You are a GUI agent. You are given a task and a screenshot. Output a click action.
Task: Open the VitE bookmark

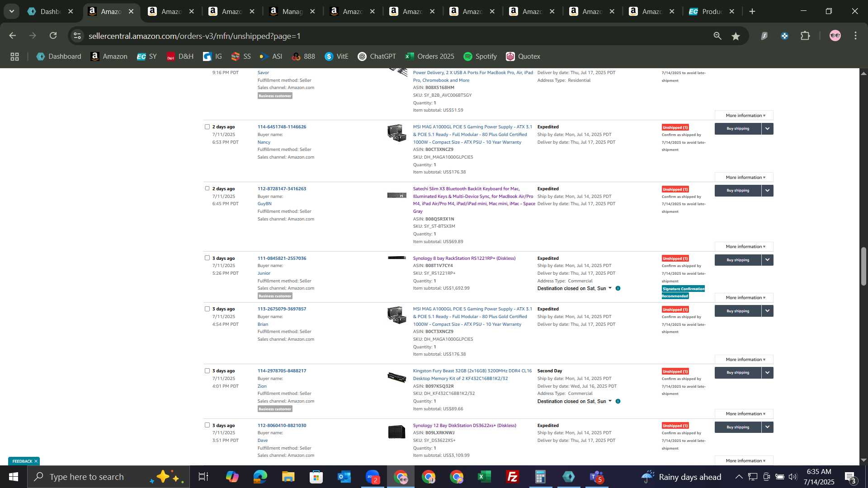337,56
